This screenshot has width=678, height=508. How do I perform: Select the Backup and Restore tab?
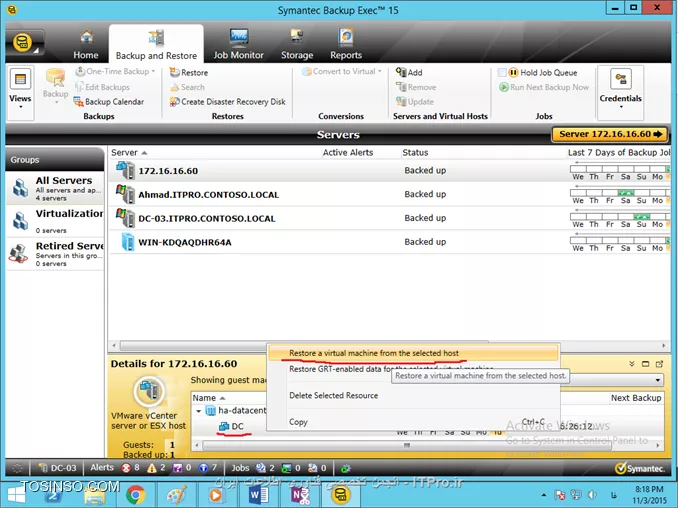coord(156,45)
